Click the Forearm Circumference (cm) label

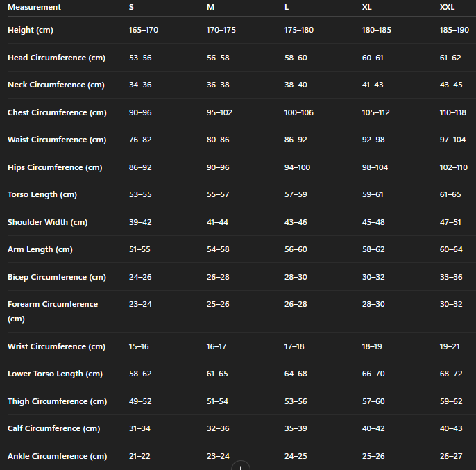[x=52, y=305]
